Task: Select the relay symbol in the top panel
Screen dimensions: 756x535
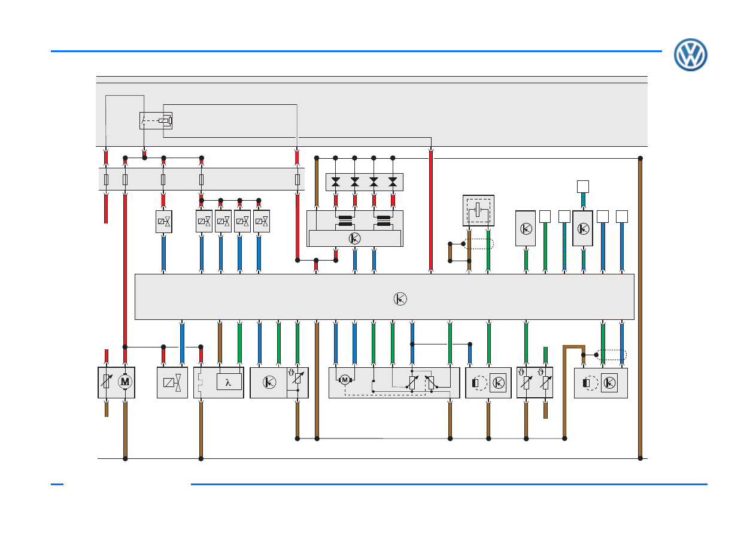Action: click(156, 120)
